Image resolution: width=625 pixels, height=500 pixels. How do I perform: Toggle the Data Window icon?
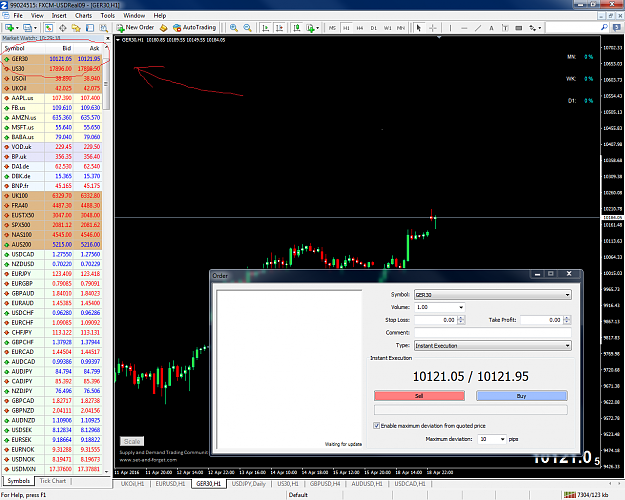pos(63,28)
